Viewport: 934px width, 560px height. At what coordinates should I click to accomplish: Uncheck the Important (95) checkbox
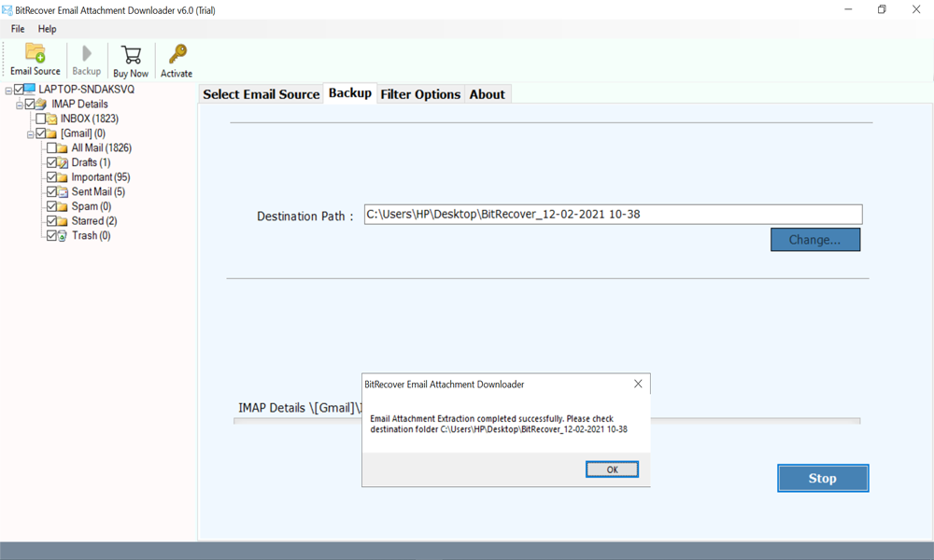pyautogui.click(x=51, y=176)
